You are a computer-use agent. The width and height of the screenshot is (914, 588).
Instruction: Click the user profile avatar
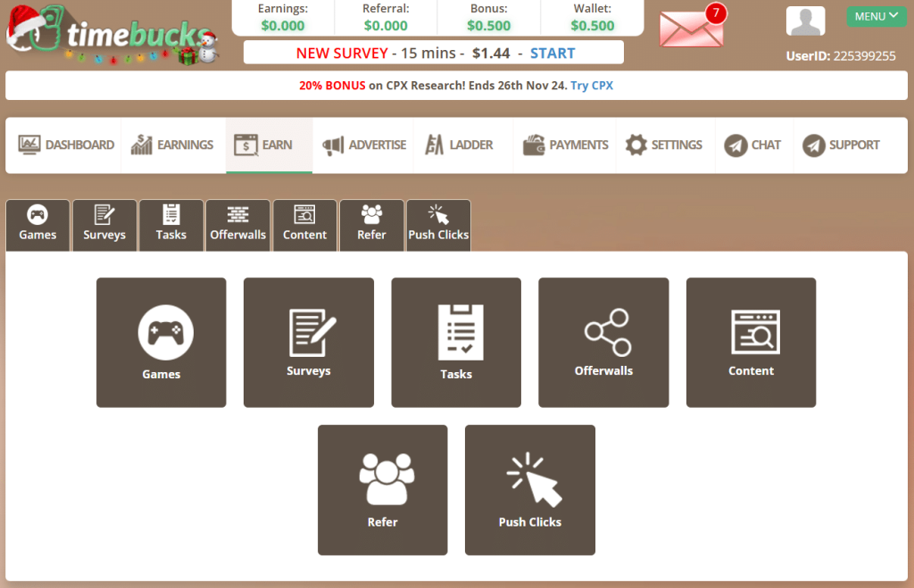click(805, 21)
